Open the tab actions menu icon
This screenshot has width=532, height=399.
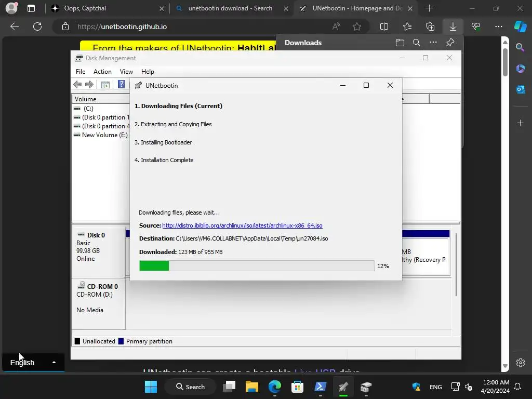[x=31, y=8]
